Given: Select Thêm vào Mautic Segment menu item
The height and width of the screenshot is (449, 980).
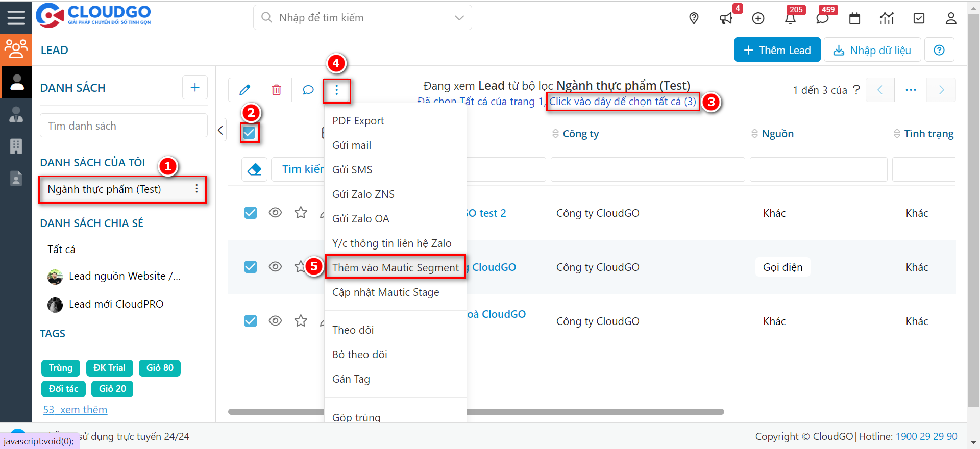Looking at the screenshot, I should pos(395,267).
